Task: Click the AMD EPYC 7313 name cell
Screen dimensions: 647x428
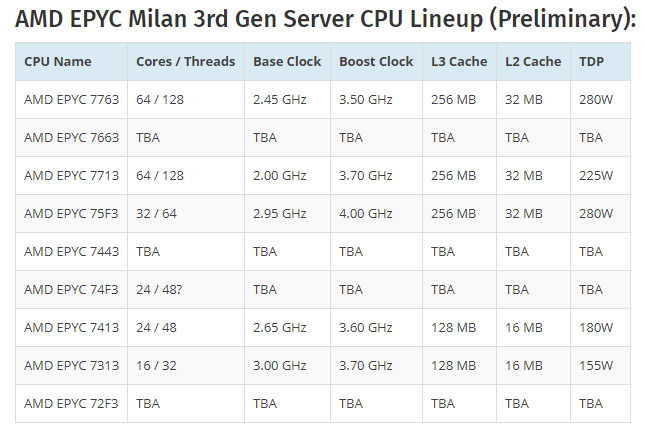Action: [71, 365]
